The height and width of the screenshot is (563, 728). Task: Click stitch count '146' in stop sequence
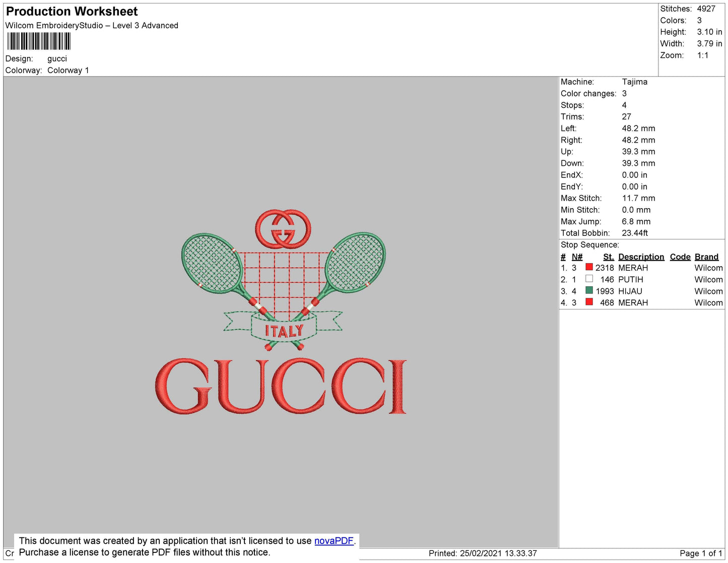[x=607, y=279]
